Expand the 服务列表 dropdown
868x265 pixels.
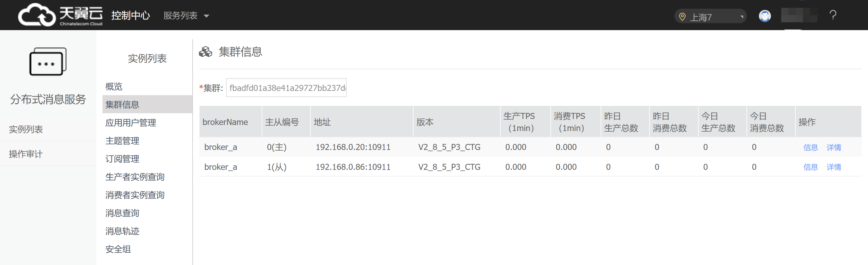coord(186,16)
